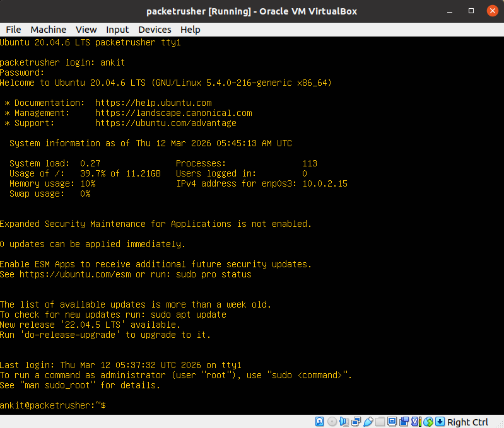Screen dimensions: 504x428
Task: Click the USB devices status icon
Action: (x=368, y=422)
